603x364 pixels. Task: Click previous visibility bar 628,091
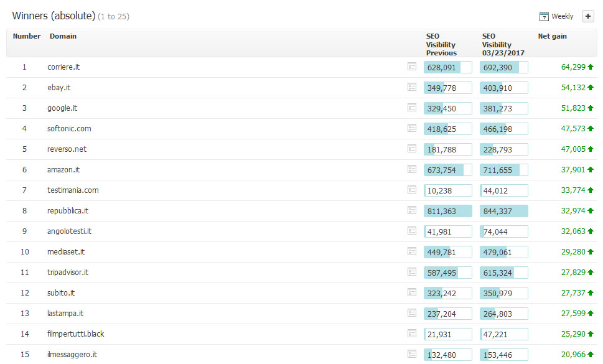(x=447, y=67)
